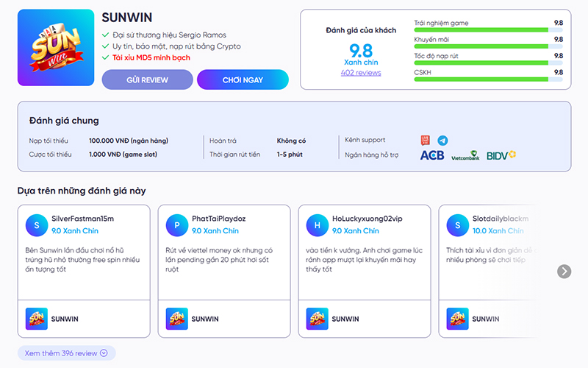Screen dimensions: 588x368
Task: Click the BIDV bank logo
Action: point(501,155)
